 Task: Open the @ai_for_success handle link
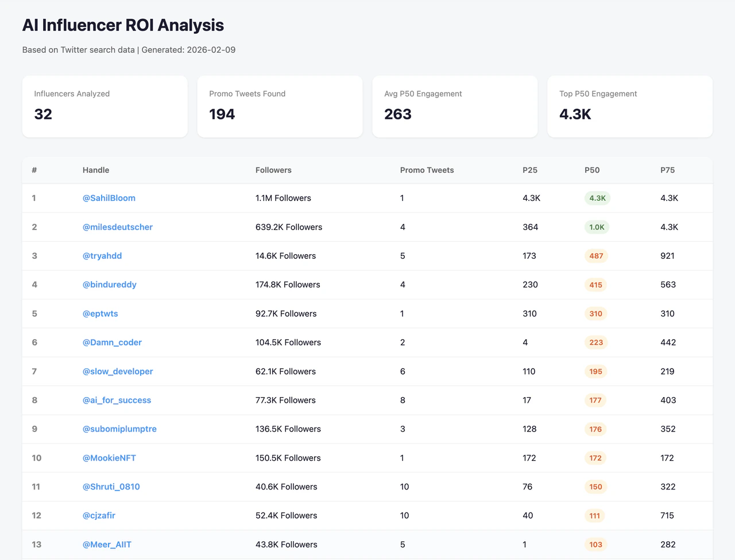point(117,400)
